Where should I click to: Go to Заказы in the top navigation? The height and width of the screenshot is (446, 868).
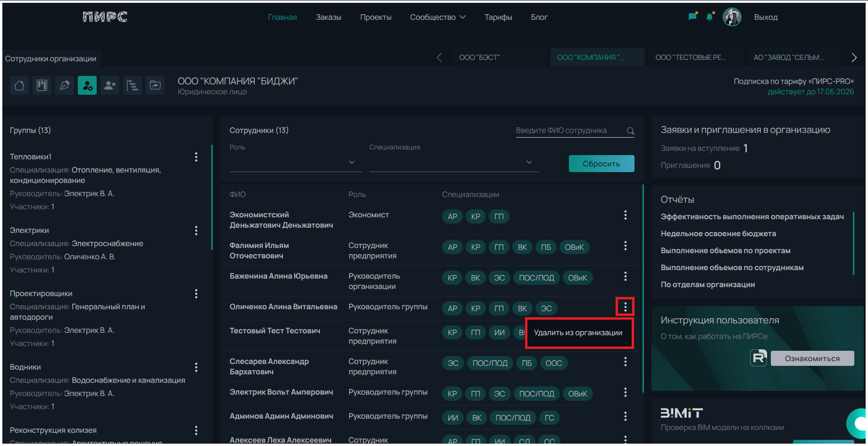pyautogui.click(x=328, y=17)
